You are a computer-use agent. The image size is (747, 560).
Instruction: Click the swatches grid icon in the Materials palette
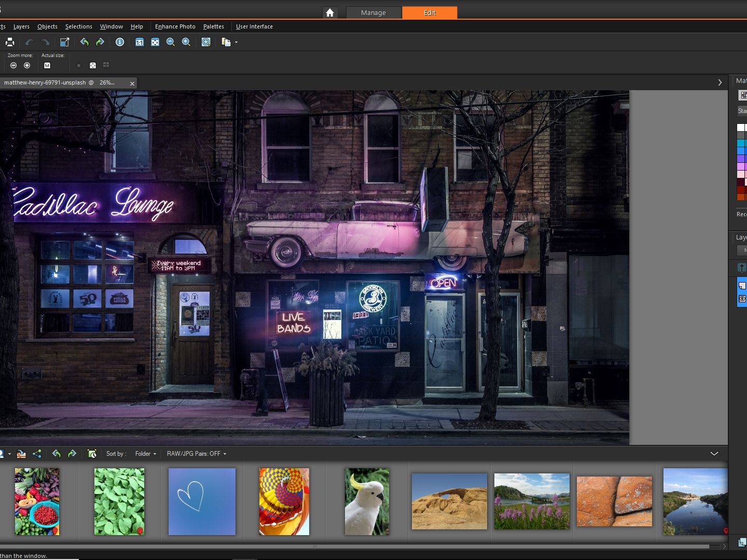pos(743,95)
